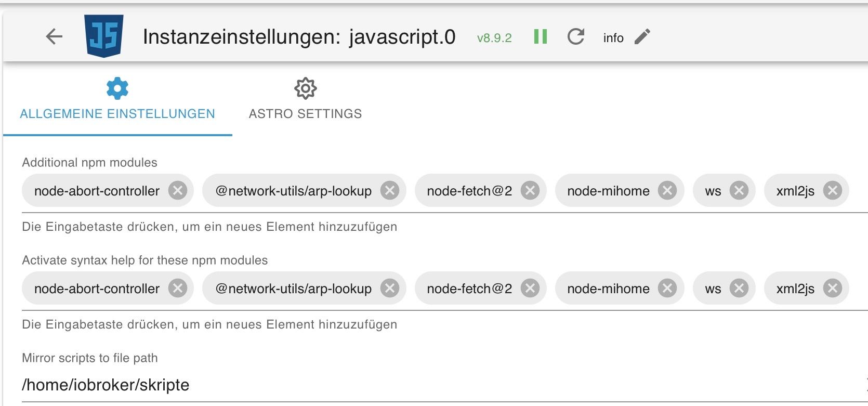Click the back arrow icon
The image size is (868, 406).
(x=54, y=36)
